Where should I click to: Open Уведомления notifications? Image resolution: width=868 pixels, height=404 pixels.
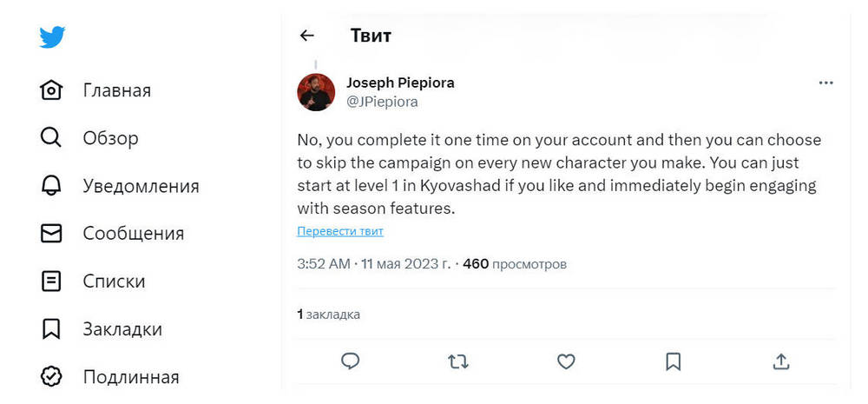(141, 186)
